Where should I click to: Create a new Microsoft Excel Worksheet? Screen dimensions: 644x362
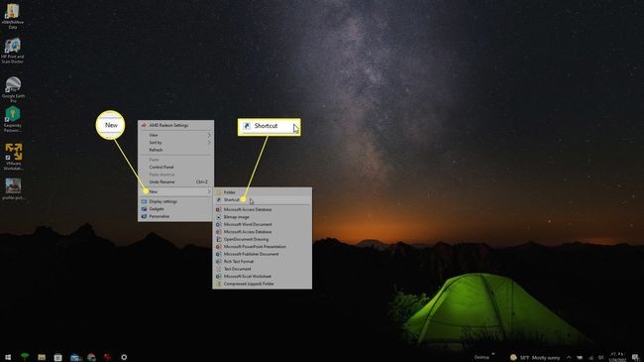pos(262,276)
